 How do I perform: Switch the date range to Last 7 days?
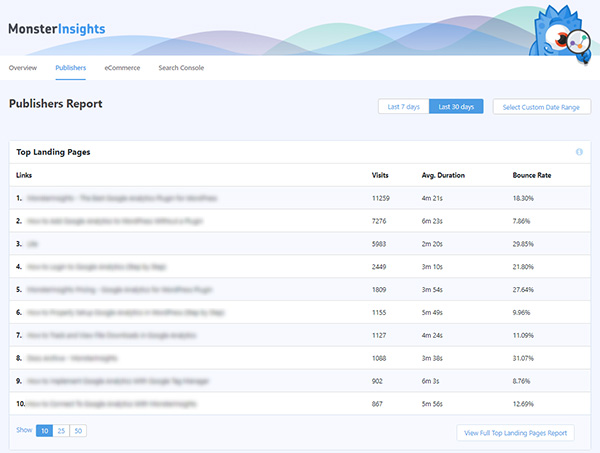point(403,106)
